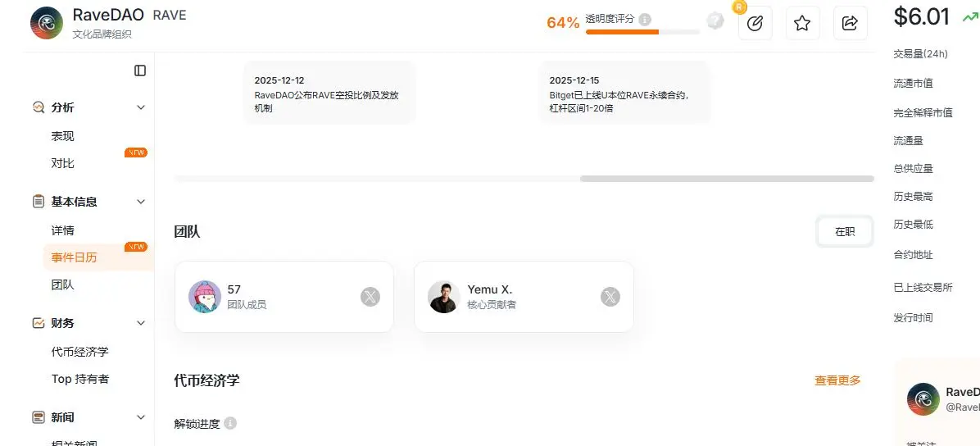
Task: Click the RaveDAO logo icon
Action: 48,23
